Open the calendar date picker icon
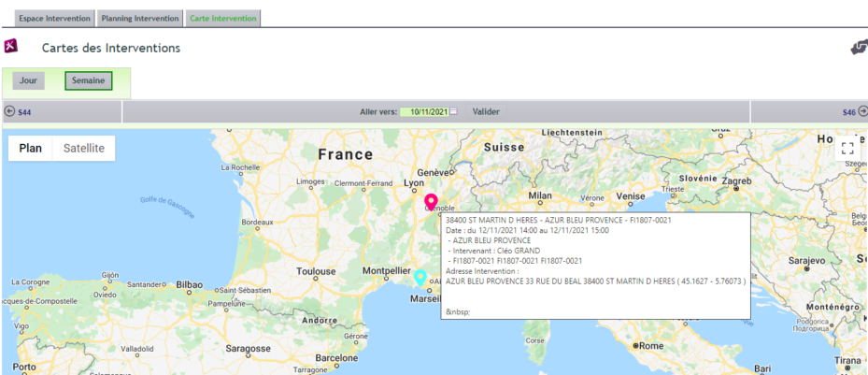 click(x=453, y=111)
